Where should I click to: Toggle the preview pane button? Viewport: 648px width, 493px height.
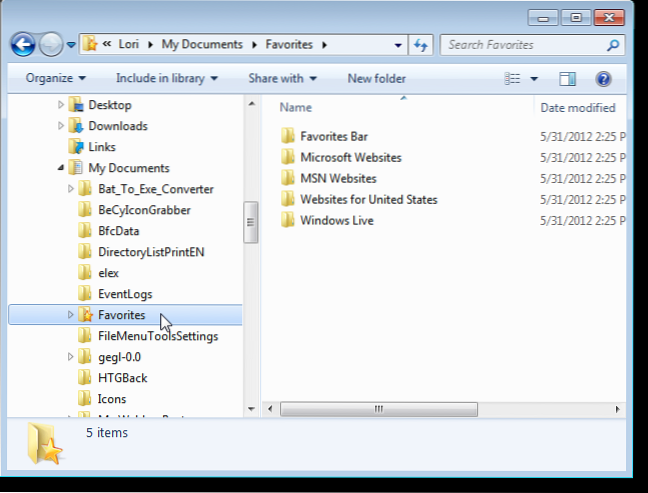(567, 78)
